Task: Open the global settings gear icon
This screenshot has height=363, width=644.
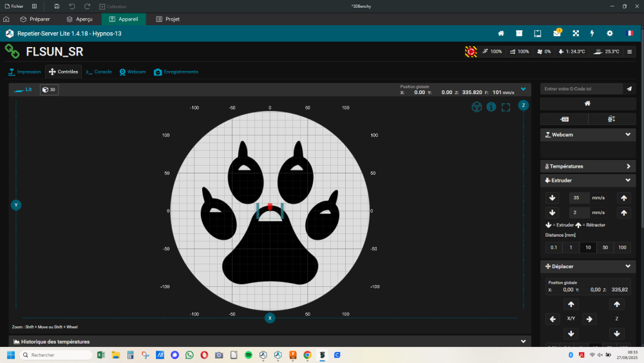Action: click(610, 34)
